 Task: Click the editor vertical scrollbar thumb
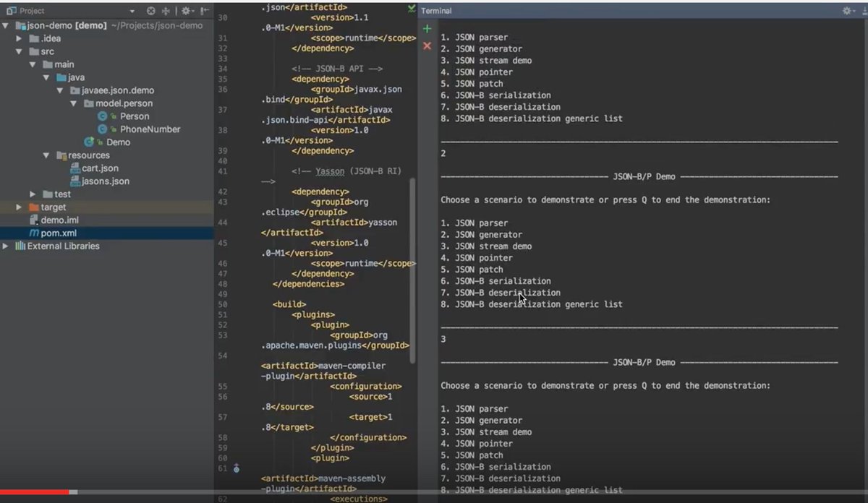click(x=413, y=270)
